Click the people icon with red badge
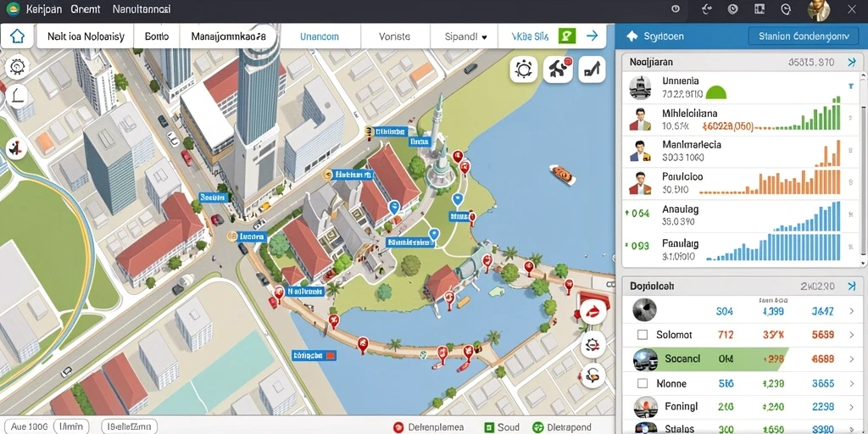 click(x=558, y=70)
